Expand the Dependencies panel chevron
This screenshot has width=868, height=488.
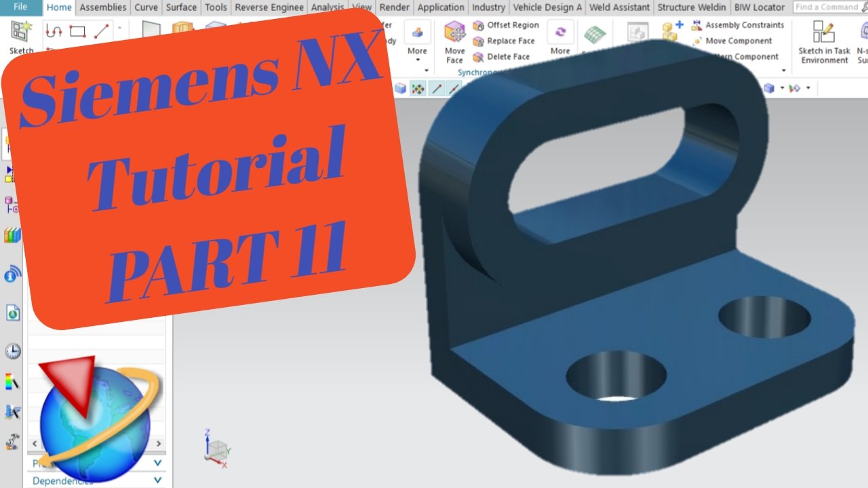coord(158,480)
